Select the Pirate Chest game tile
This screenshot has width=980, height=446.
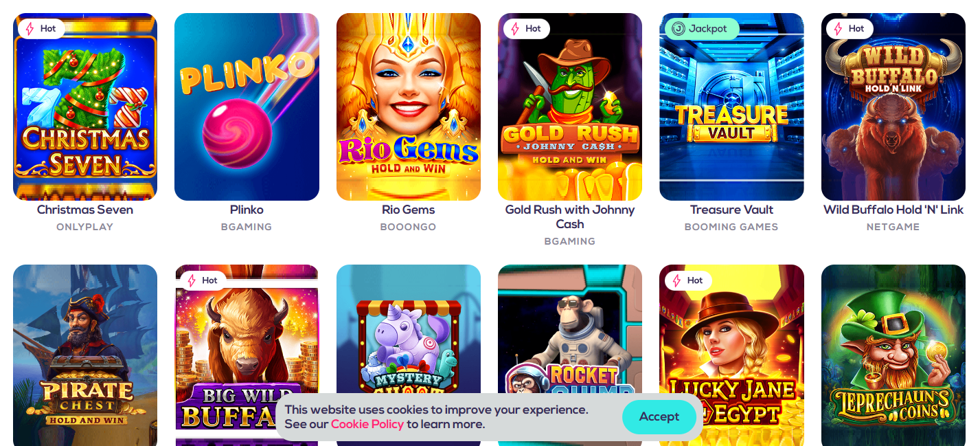85,355
